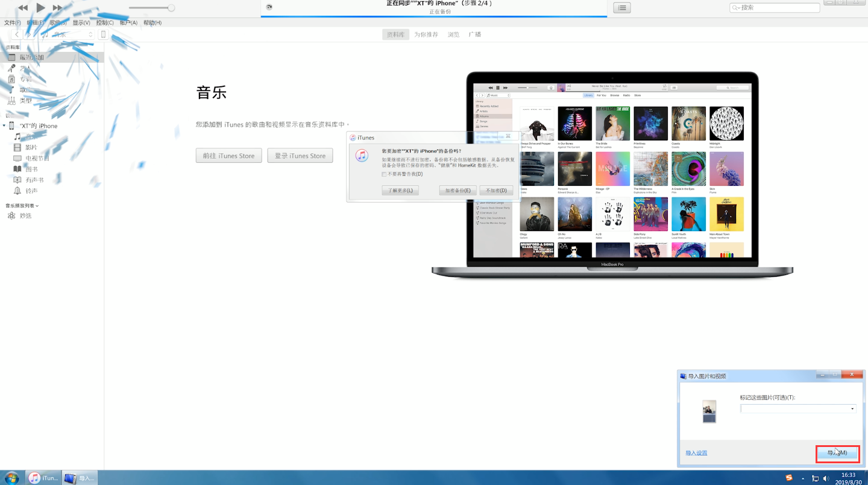Open the music note item under iPhone

(17, 137)
